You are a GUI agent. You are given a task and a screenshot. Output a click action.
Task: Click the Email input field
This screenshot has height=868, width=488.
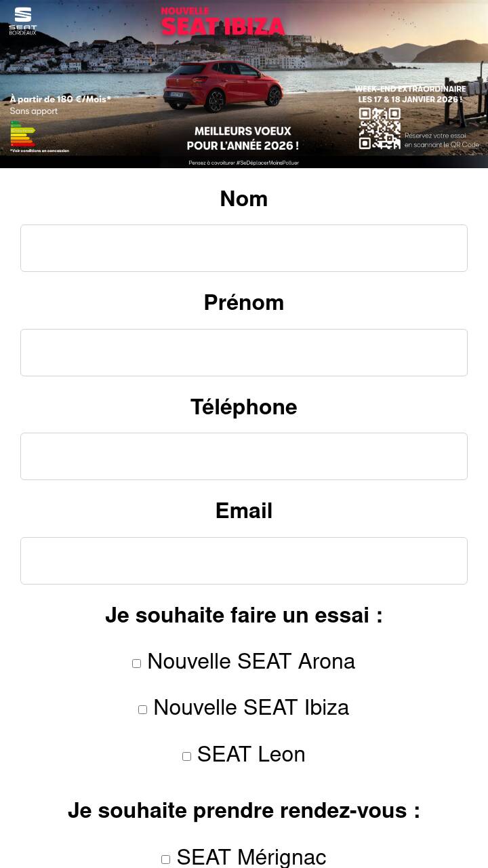click(244, 561)
